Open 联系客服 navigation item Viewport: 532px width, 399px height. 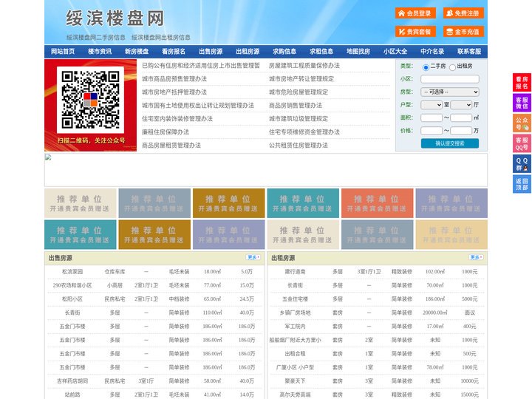[x=469, y=52]
